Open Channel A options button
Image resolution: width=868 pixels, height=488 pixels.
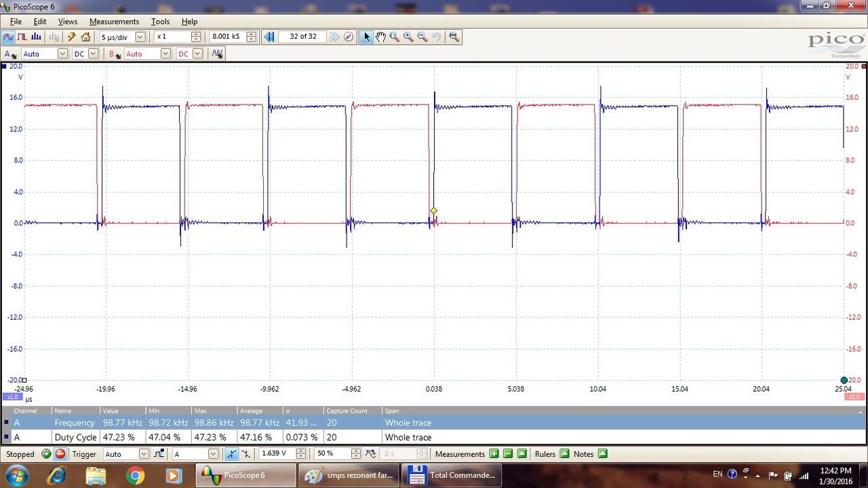click(x=10, y=54)
